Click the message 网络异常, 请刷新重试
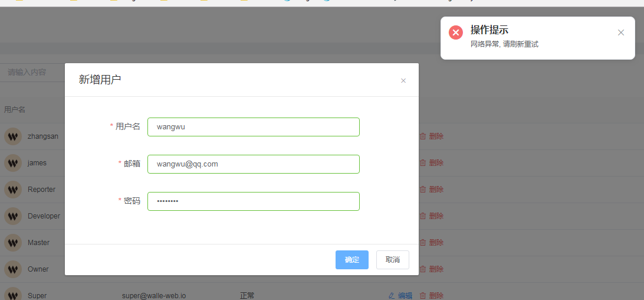The image size is (644, 300). tap(504, 44)
